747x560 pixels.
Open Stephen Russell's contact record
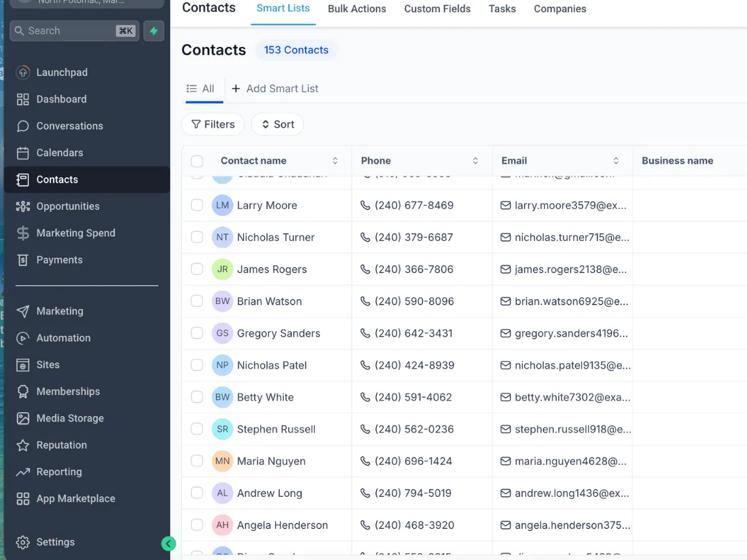(x=276, y=429)
